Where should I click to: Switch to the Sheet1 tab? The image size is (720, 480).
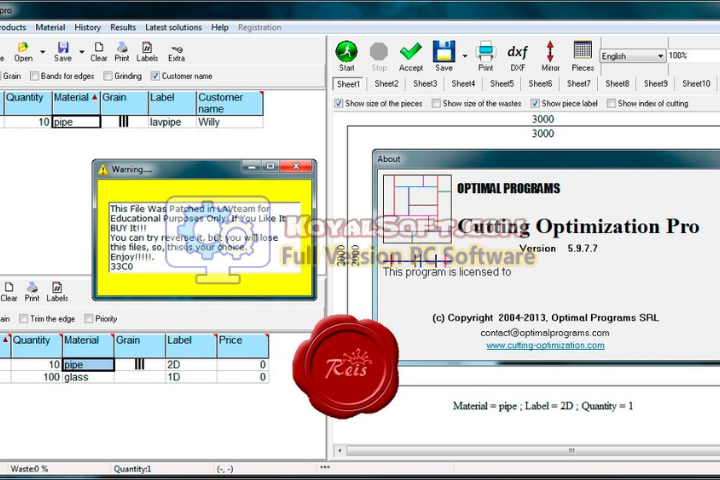click(x=348, y=84)
